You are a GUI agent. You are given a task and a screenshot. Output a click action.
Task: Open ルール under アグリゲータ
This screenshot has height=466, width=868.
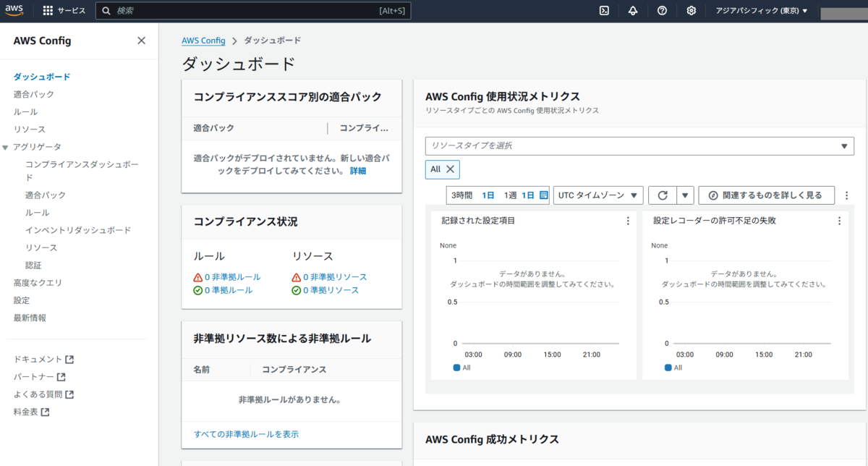tap(37, 213)
